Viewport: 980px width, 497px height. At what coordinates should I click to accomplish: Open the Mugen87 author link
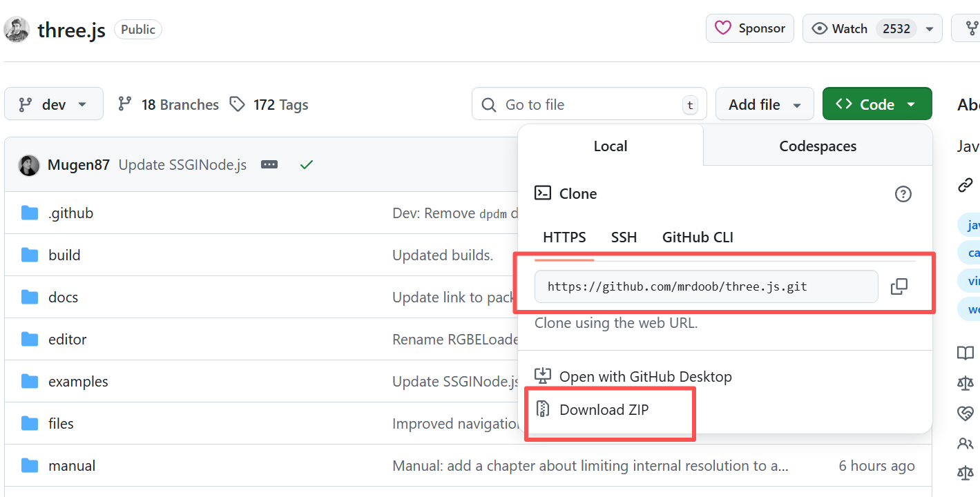[79, 165]
